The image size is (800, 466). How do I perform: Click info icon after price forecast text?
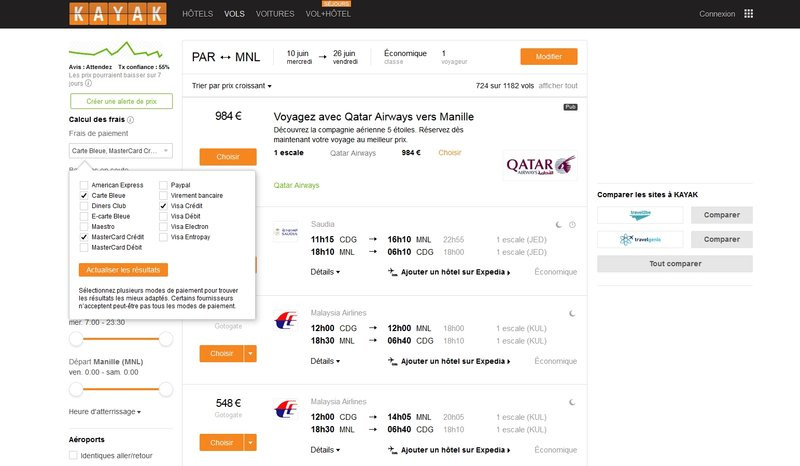click(x=88, y=83)
